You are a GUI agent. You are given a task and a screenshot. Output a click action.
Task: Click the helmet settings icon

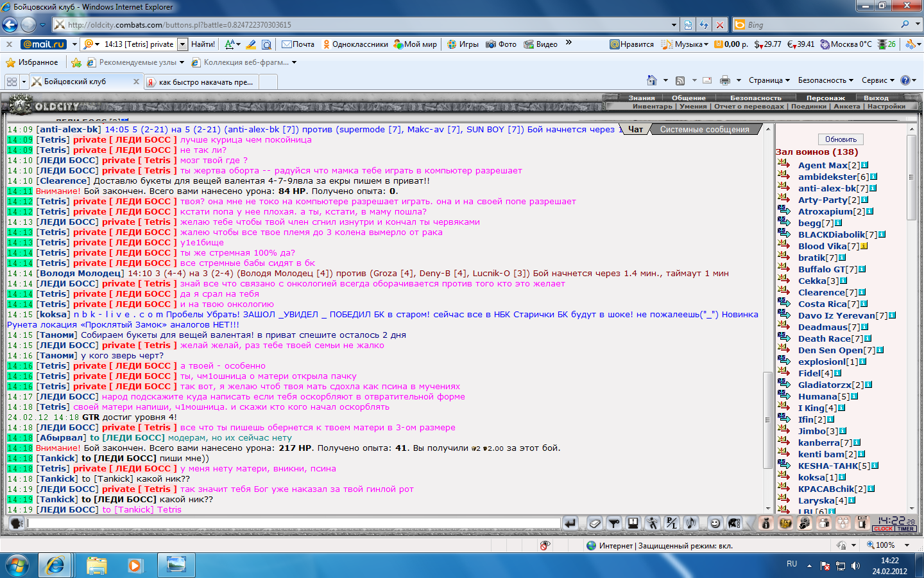click(x=734, y=523)
